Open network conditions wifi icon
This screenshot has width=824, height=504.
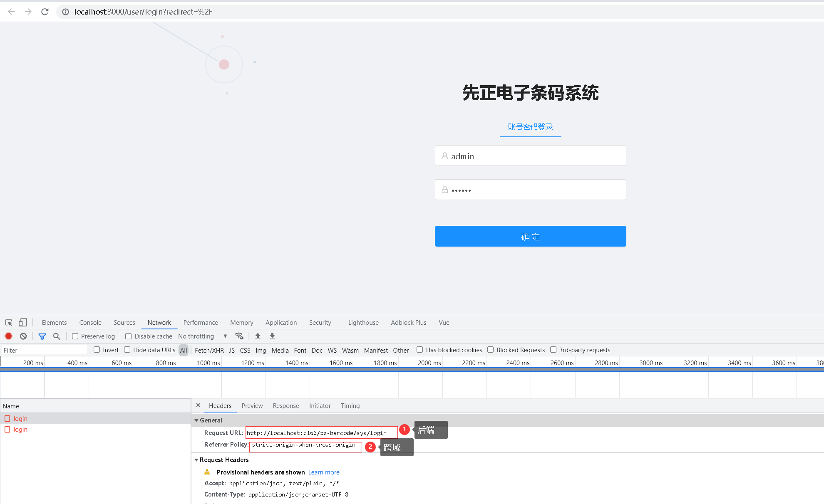[x=239, y=336]
